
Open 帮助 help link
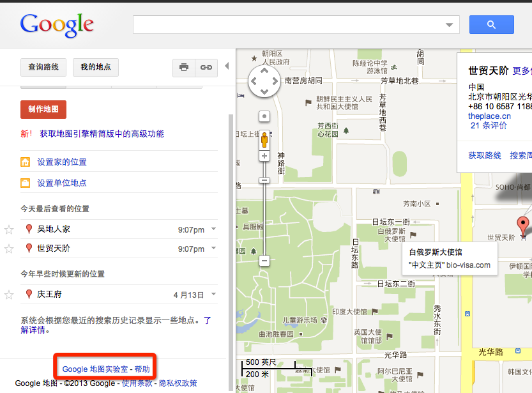point(142,369)
